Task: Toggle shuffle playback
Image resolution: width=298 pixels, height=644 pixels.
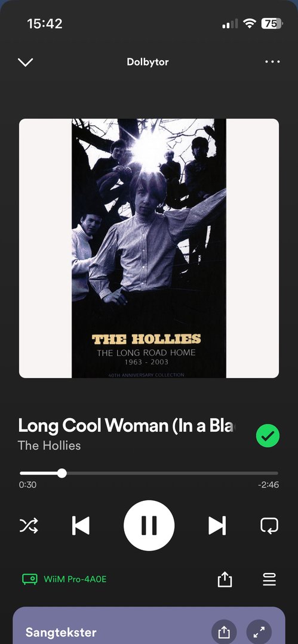Action: [x=29, y=525]
